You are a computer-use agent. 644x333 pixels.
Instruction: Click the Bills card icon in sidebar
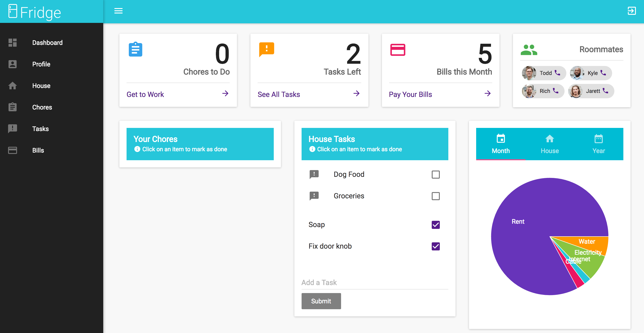tap(13, 150)
